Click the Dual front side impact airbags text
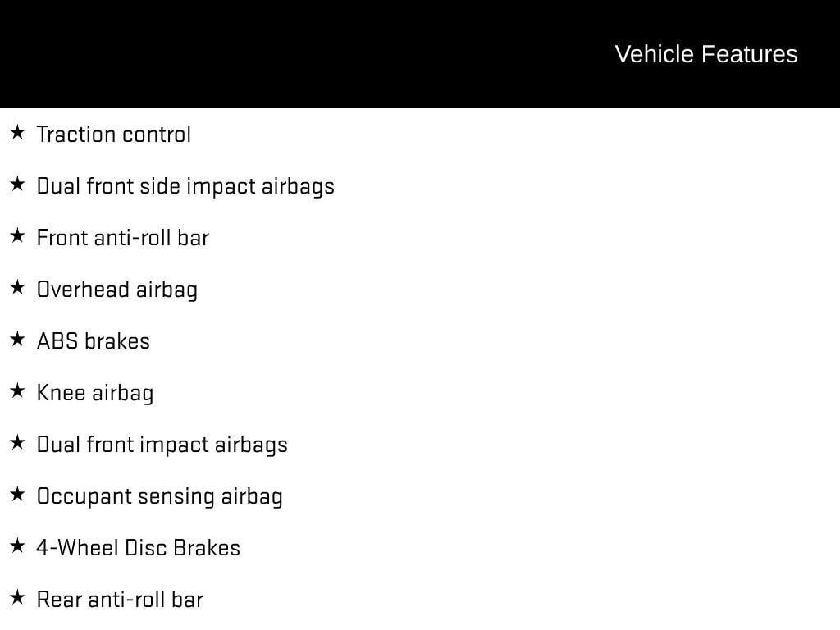Viewport: 840px width, 630px height. pyautogui.click(x=185, y=186)
